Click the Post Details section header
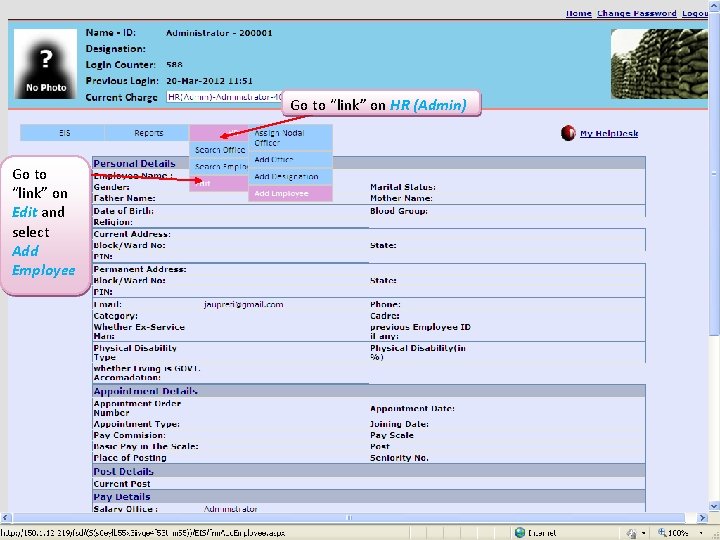The image size is (720, 540). click(369, 471)
